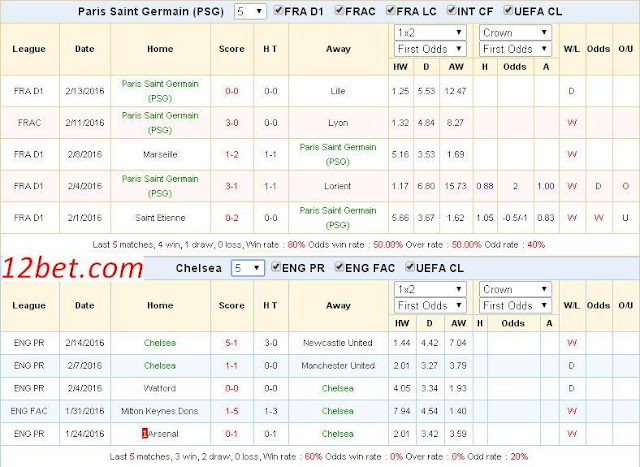640x467 pixels.
Task: Click the 3-1 score against Lorient
Action: [x=231, y=186]
